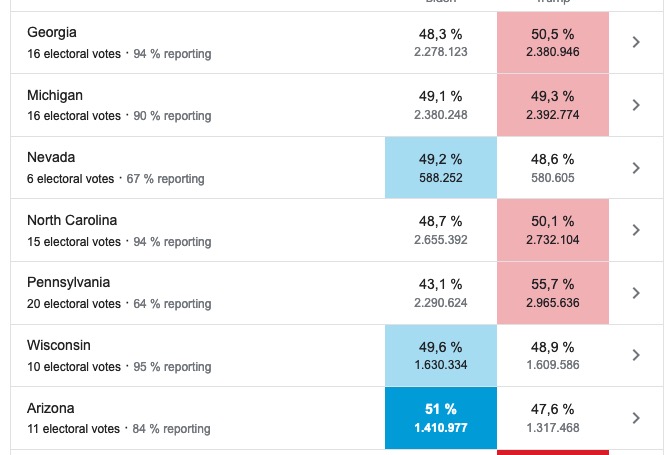The image size is (669, 455).
Task: Click Trump's 55,7 % Pennsylvania cell
Action: (553, 293)
